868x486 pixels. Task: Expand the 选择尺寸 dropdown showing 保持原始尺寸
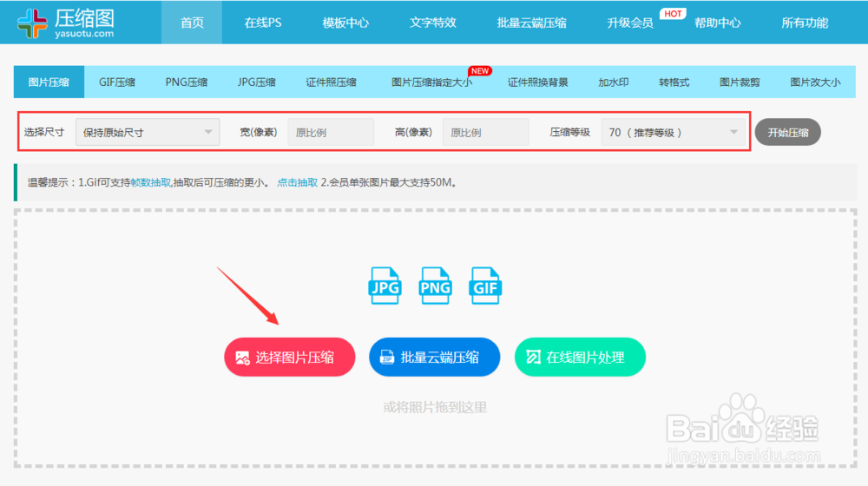click(x=148, y=132)
